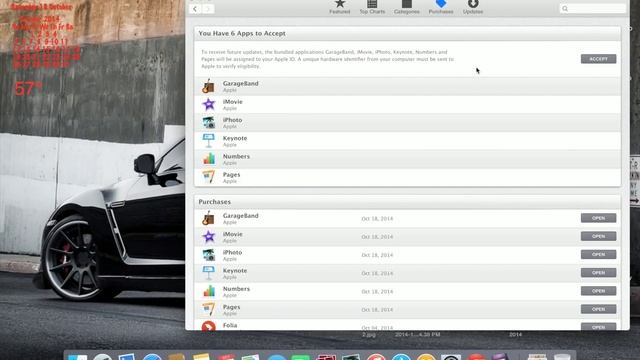Click purchase date in GarageBand Purchases row
Screen dimensions: 640x360
(377, 219)
